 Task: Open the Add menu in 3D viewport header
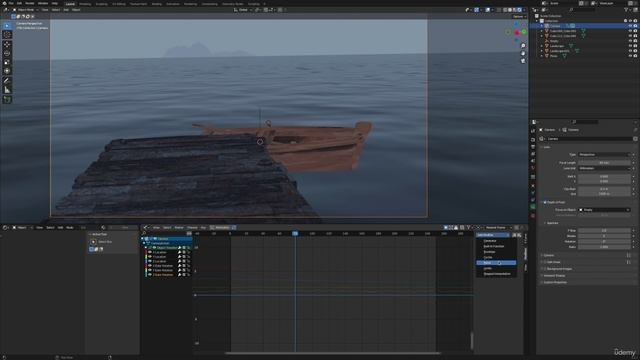coord(66,10)
